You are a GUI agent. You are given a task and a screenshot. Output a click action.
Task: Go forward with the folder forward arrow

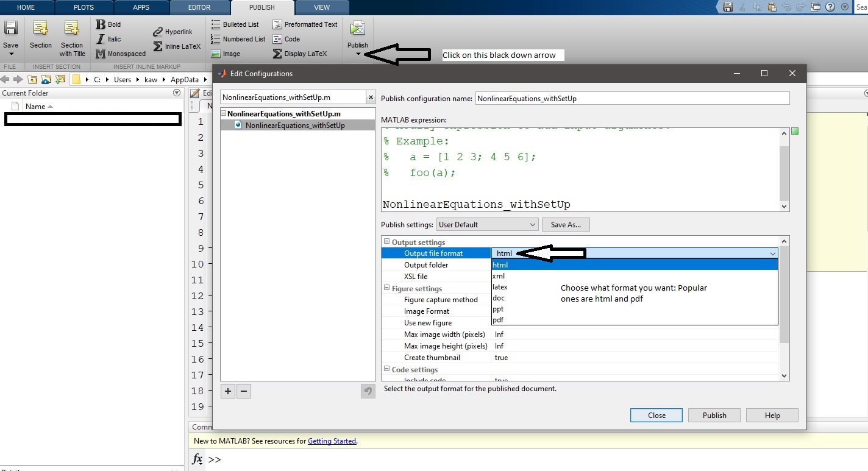(18, 80)
